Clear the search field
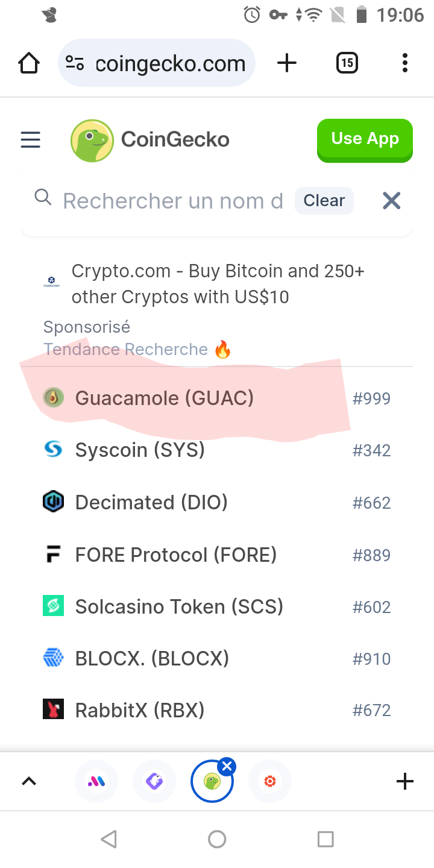 (324, 201)
